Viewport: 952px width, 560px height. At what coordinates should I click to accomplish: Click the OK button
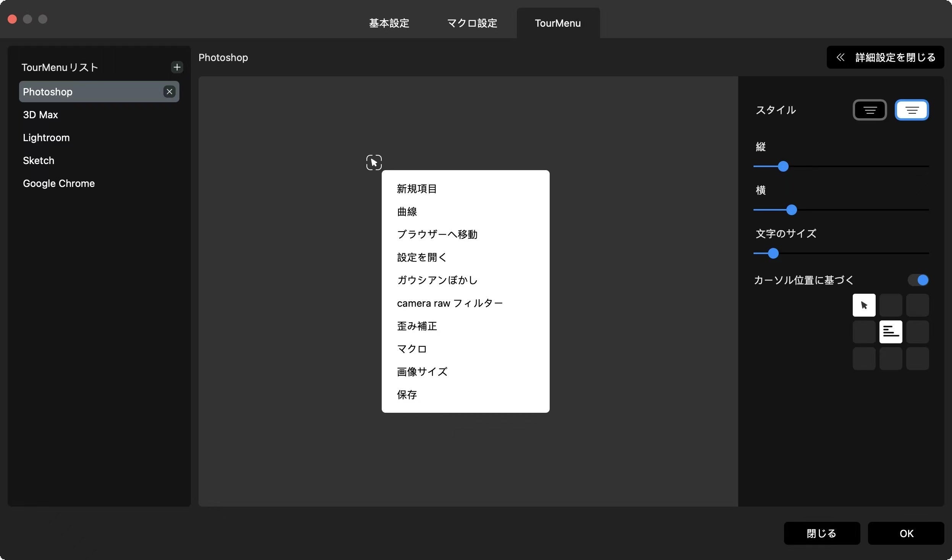point(906,533)
